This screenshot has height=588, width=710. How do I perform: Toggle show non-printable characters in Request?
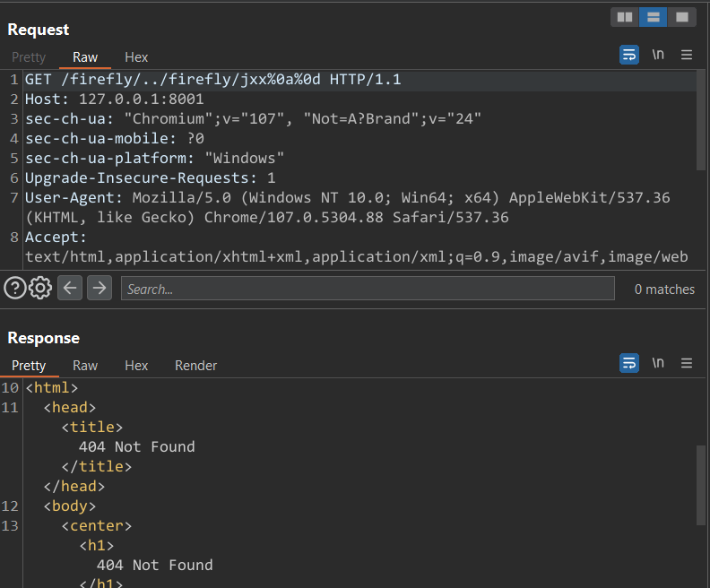658,55
